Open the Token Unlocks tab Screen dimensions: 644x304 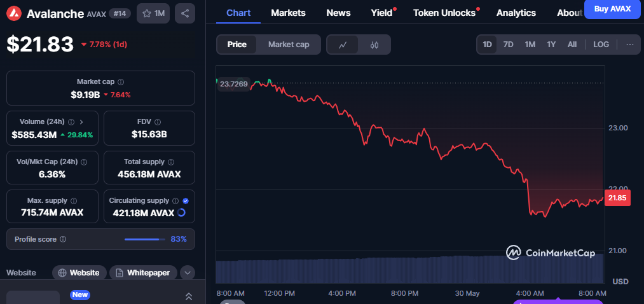click(x=444, y=13)
